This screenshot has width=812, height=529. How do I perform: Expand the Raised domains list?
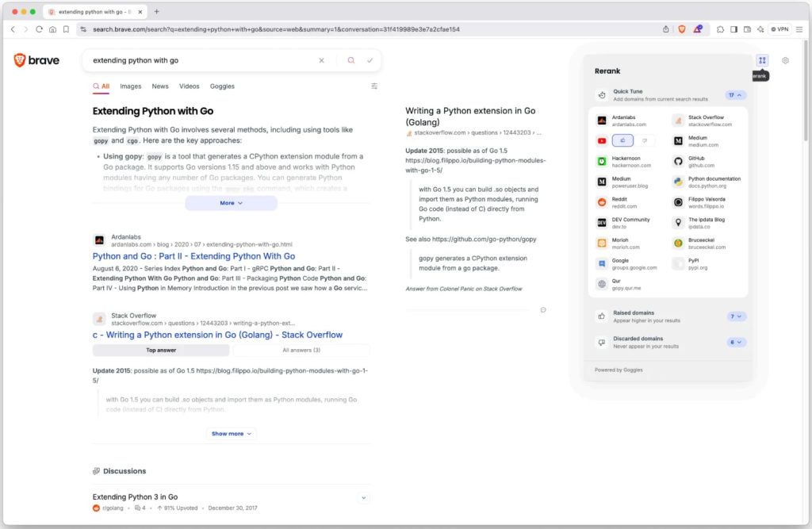[736, 316]
